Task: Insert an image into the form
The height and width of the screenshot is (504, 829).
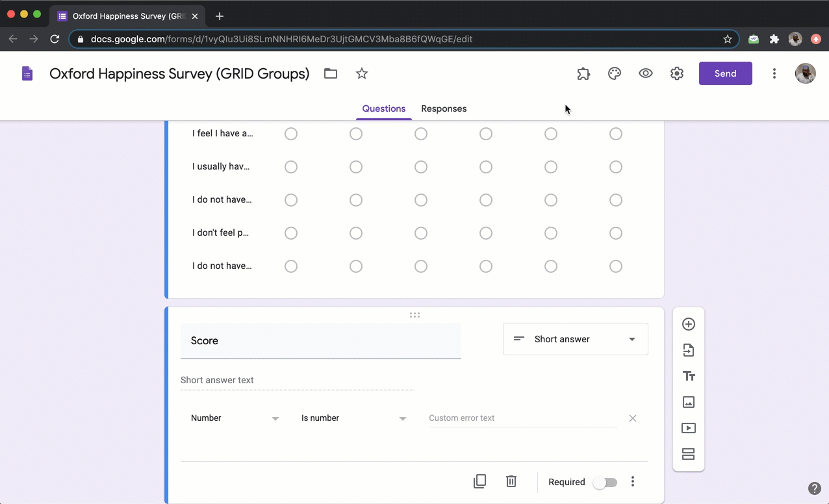Action: click(688, 402)
